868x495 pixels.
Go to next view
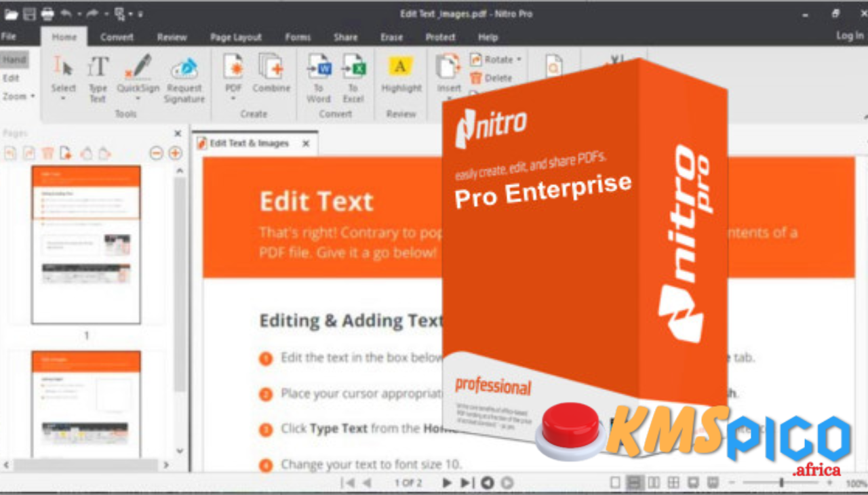[507, 483]
